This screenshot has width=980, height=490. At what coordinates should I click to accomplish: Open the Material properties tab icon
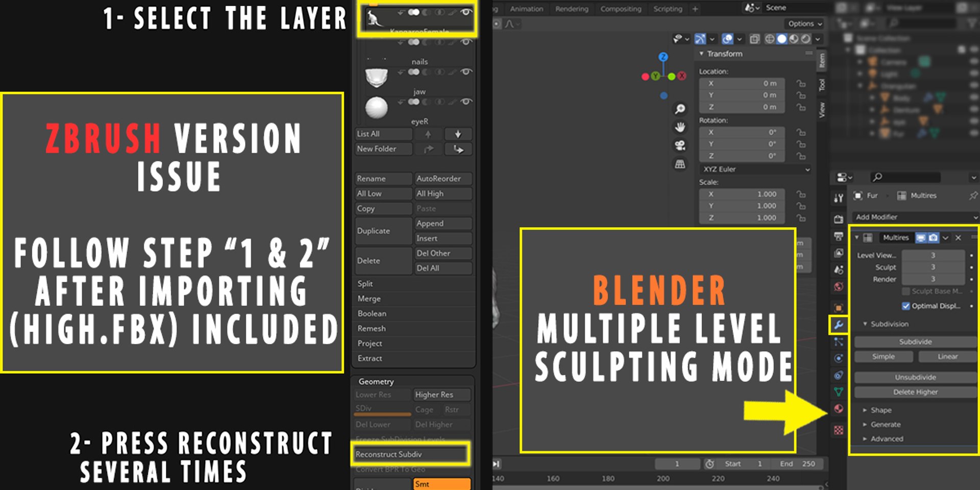[838, 409]
